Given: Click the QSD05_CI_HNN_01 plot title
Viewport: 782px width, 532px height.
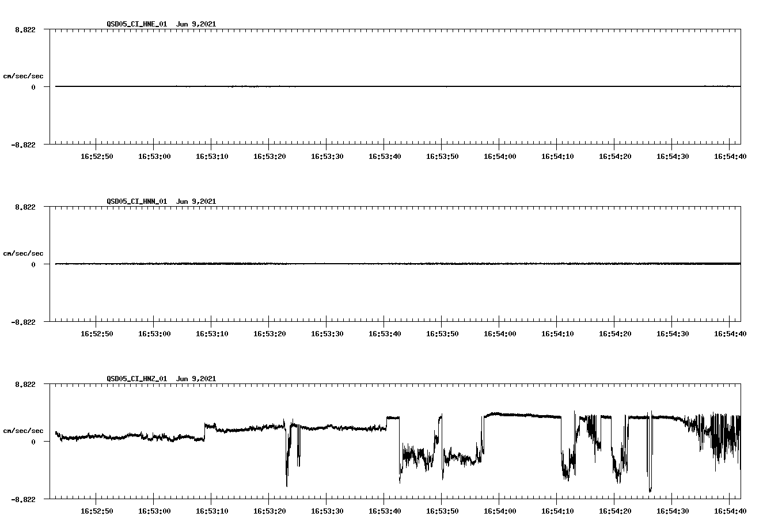Looking at the screenshot, I should tap(161, 202).
